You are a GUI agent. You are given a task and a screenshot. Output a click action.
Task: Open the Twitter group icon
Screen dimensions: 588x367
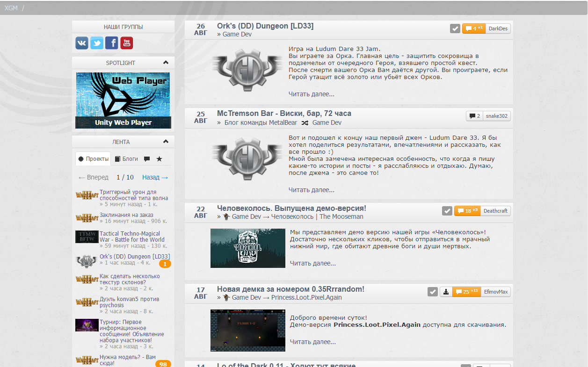tap(97, 43)
